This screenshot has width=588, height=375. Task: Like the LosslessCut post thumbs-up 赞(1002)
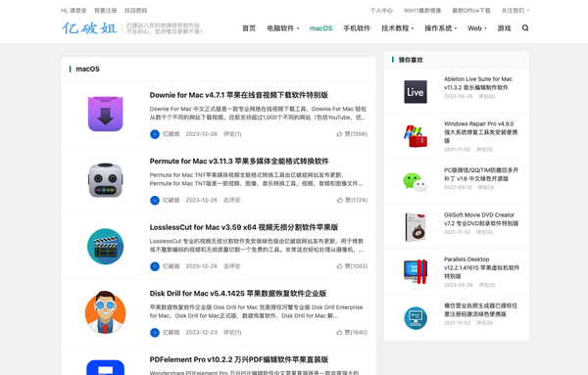(x=352, y=266)
